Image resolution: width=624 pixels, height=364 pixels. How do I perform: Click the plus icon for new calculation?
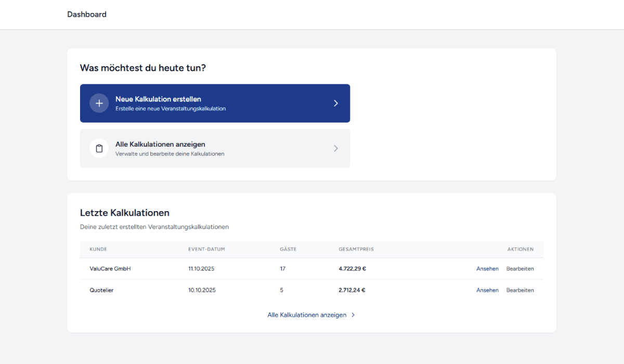pyautogui.click(x=99, y=103)
